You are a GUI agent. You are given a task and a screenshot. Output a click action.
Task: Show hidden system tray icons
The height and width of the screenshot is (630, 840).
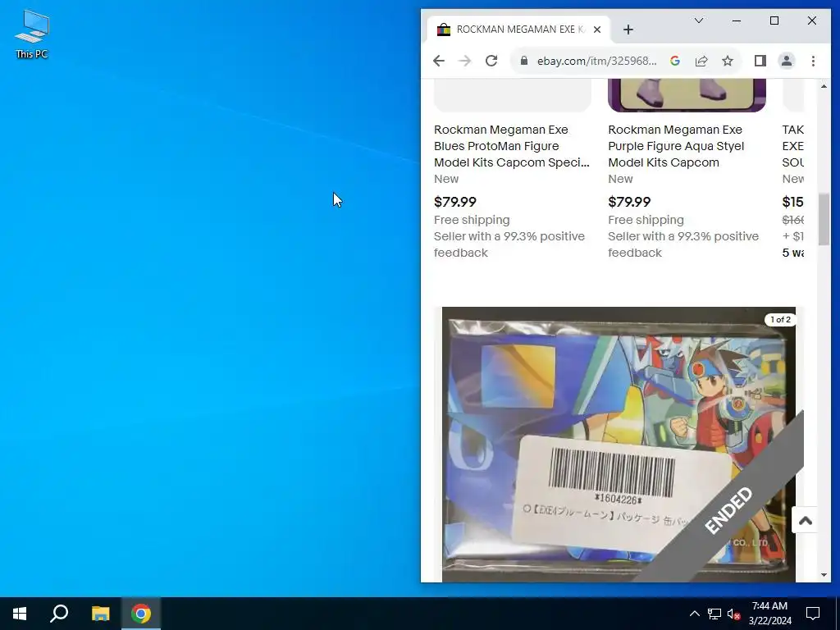pyautogui.click(x=694, y=614)
